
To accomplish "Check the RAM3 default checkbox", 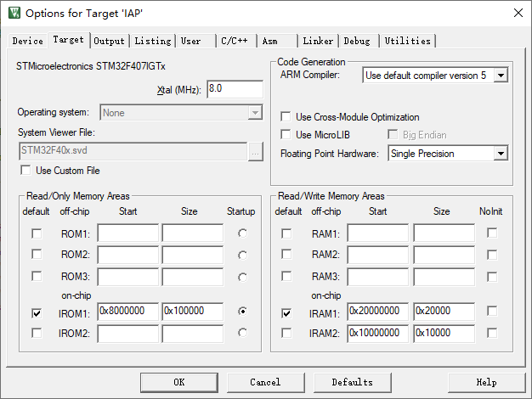I will click(x=286, y=276).
